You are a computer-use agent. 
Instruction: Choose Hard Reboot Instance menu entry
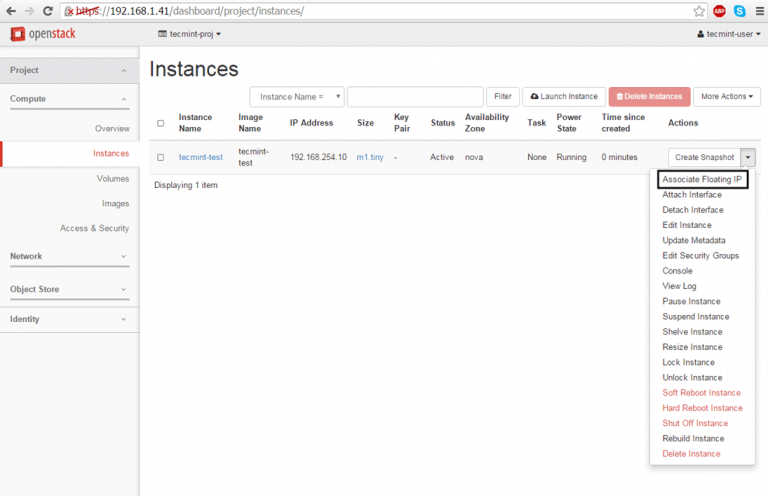click(702, 408)
